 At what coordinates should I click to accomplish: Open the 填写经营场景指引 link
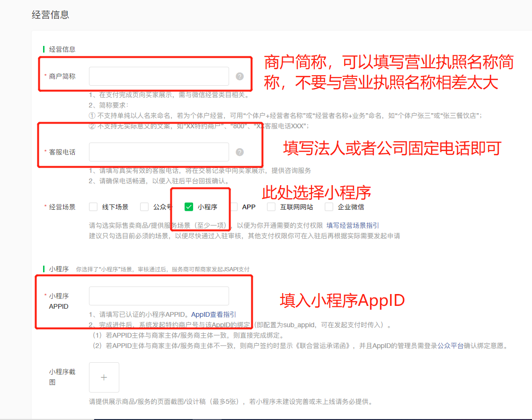click(353, 225)
